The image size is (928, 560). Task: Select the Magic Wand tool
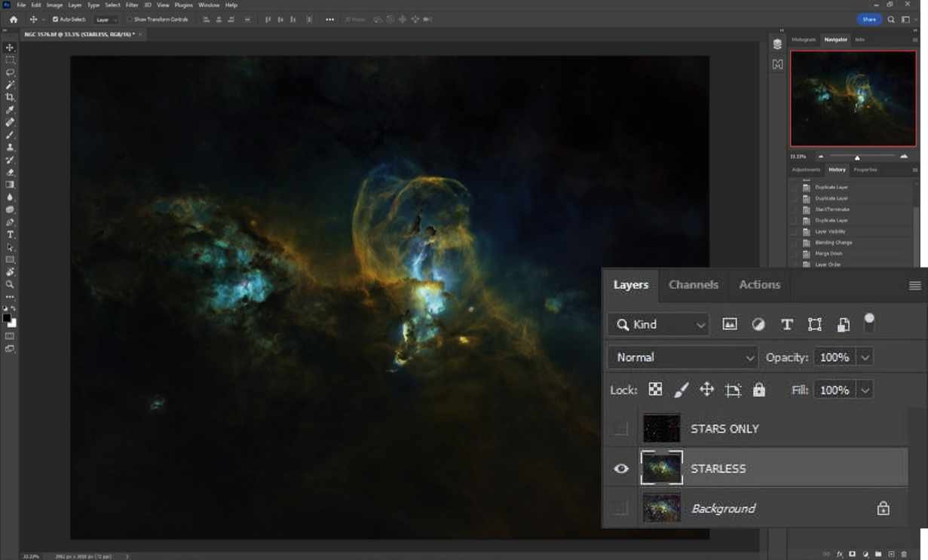click(x=10, y=85)
